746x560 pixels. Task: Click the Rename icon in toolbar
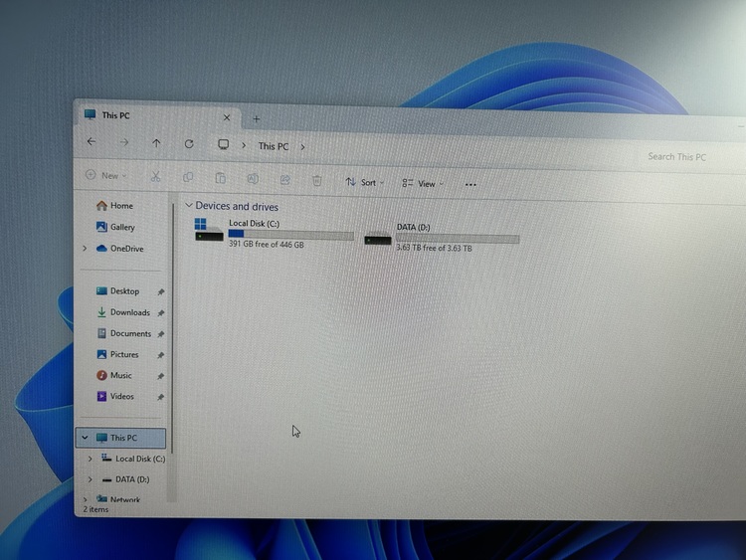253,179
